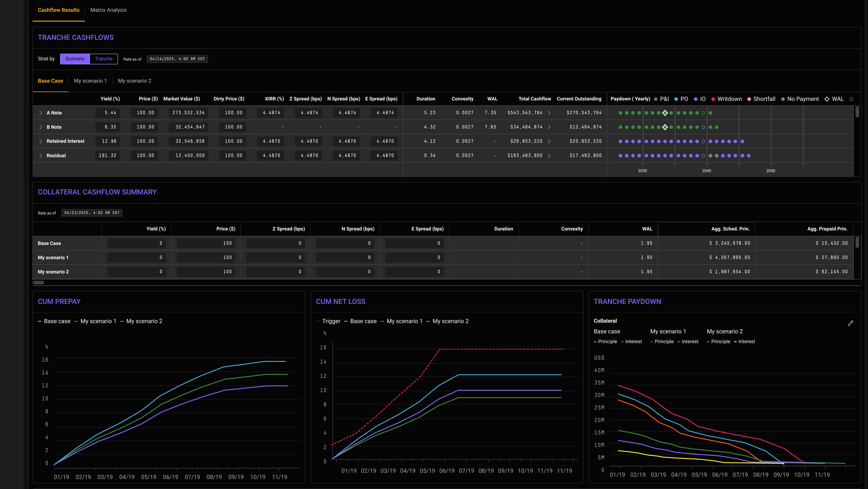Sort by Agg. Prepaid Prin. column header
The image size is (868, 489).
(827, 229)
